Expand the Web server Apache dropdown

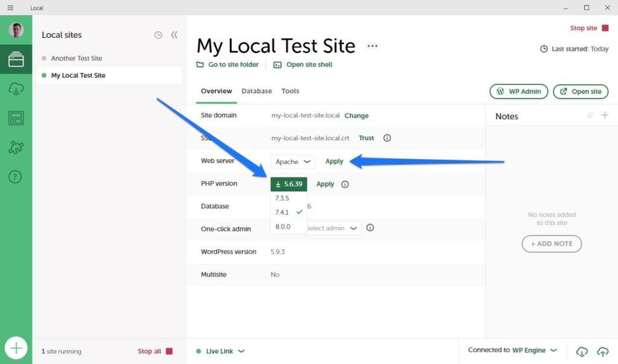click(x=293, y=162)
